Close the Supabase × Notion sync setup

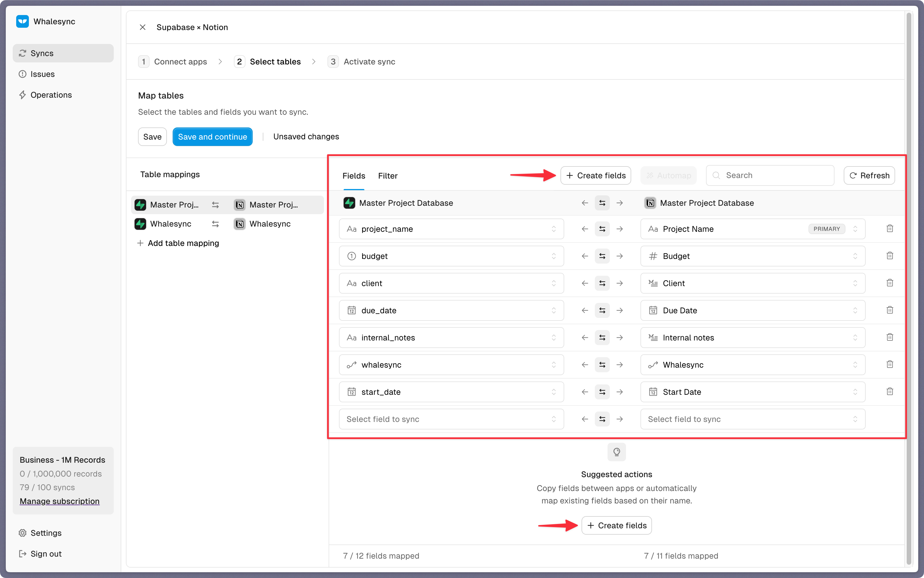(x=142, y=27)
